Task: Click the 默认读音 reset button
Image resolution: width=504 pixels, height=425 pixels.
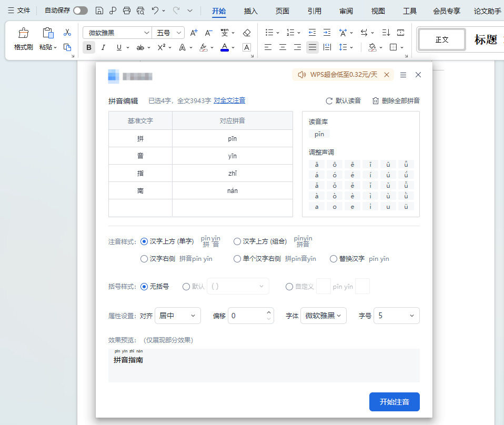Action: tap(344, 101)
